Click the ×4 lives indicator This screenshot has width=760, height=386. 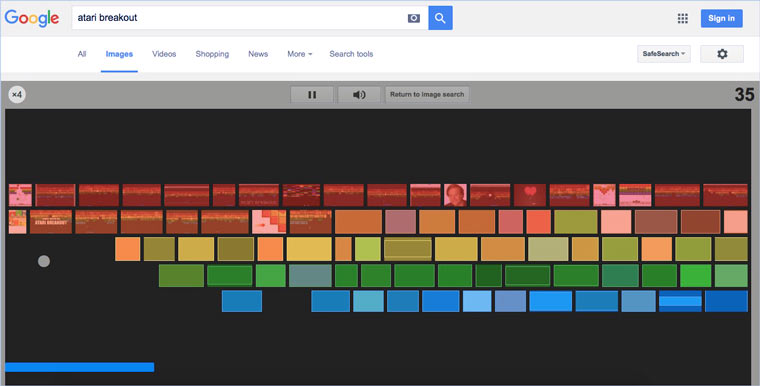pyautogui.click(x=17, y=95)
